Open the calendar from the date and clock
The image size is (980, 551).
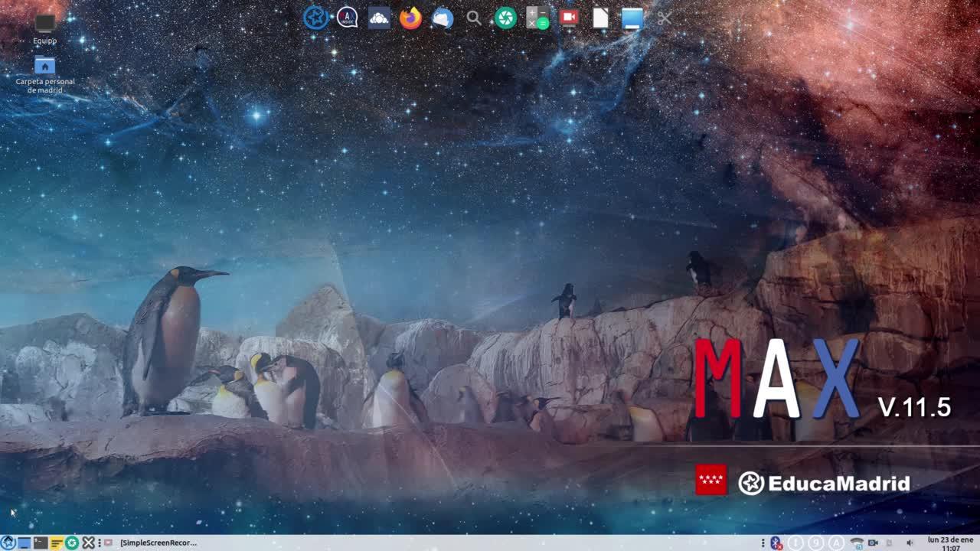[950, 543]
